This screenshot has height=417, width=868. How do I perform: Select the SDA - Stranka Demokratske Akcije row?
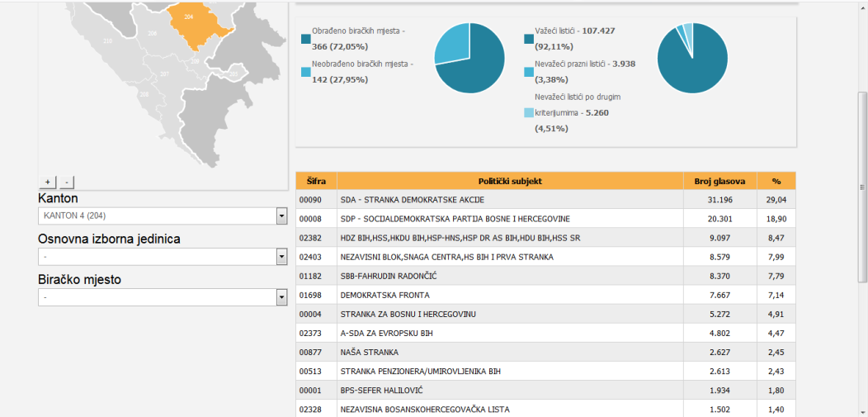click(510, 200)
